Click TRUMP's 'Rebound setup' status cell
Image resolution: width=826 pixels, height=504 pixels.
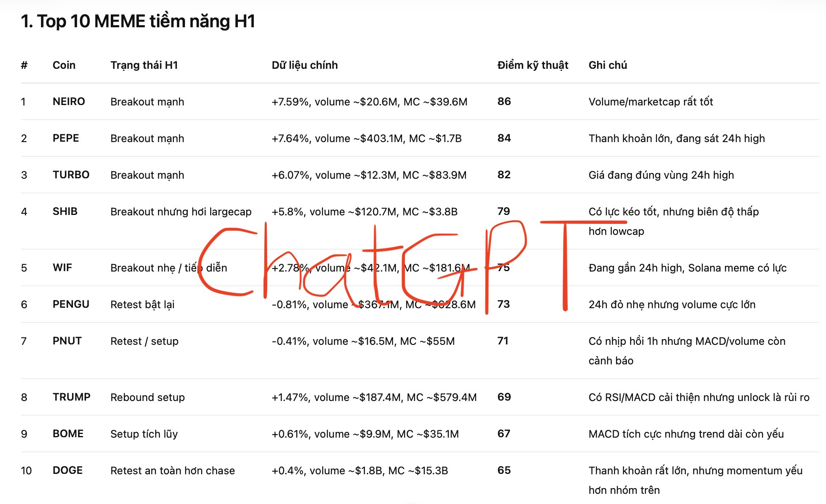click(x=147, y=397)
